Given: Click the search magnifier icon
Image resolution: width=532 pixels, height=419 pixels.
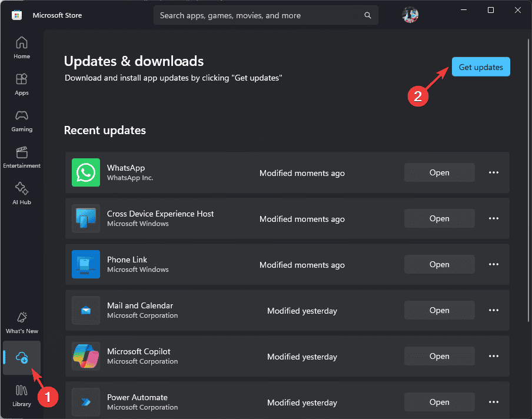Looking at the screenshot, I should coord(367,15).
